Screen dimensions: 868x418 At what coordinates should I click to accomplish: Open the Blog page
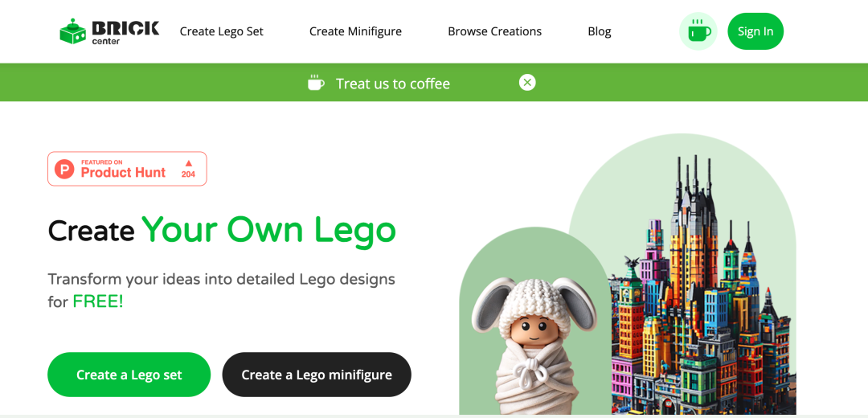pos(600,31)
